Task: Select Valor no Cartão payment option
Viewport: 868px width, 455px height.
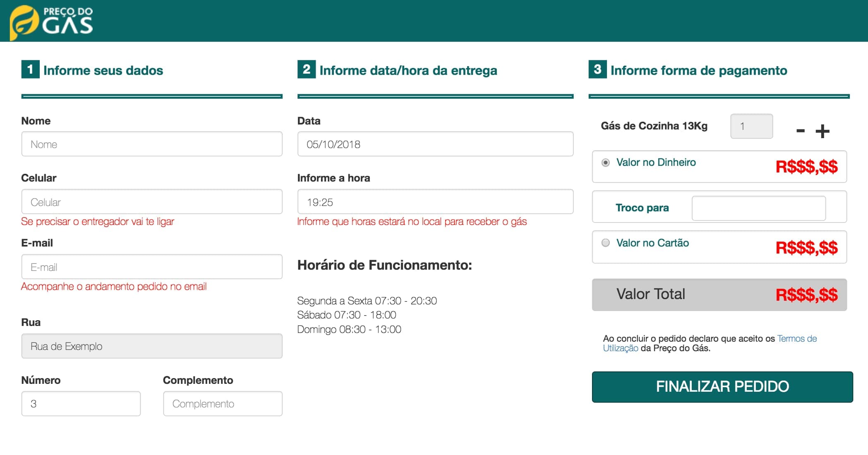Action: [x=606, y=243]
